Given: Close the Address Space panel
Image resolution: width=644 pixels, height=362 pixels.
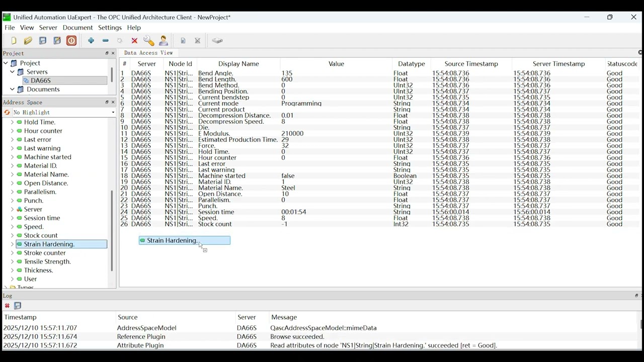Looking at the screenshot, I should point(113,102).
